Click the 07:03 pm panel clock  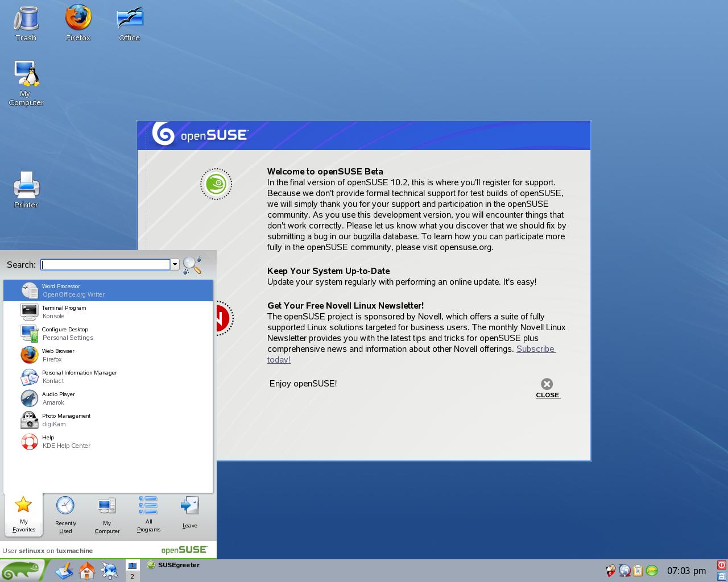click(x=686, y=571)
